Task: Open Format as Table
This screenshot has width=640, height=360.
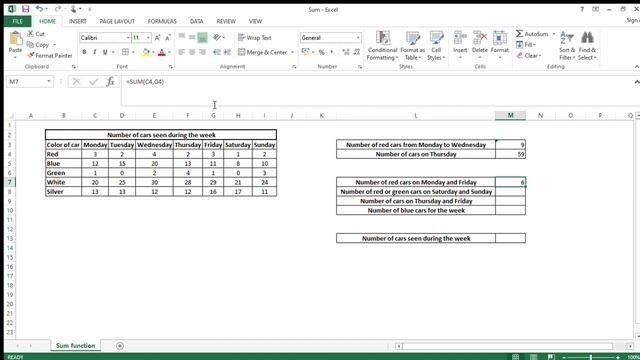Action: 413,46
